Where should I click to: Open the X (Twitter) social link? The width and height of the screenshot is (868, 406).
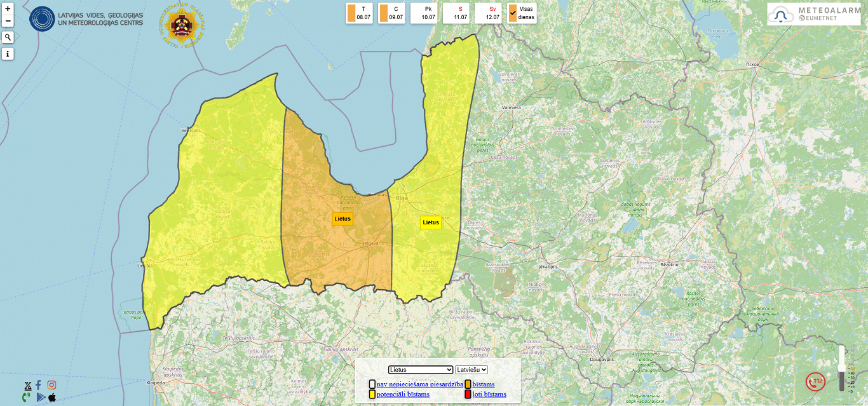pyautogui.click(x=28, y=385)
